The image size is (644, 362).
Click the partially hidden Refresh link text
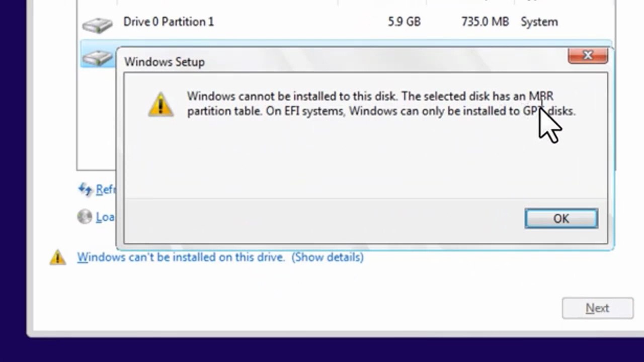[106, 190]
